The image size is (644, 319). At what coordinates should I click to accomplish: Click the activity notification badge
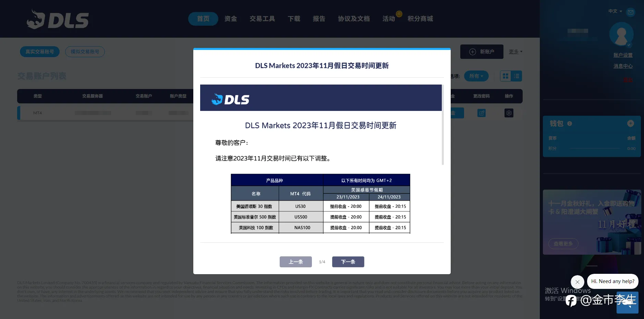[x=399, y=14]
